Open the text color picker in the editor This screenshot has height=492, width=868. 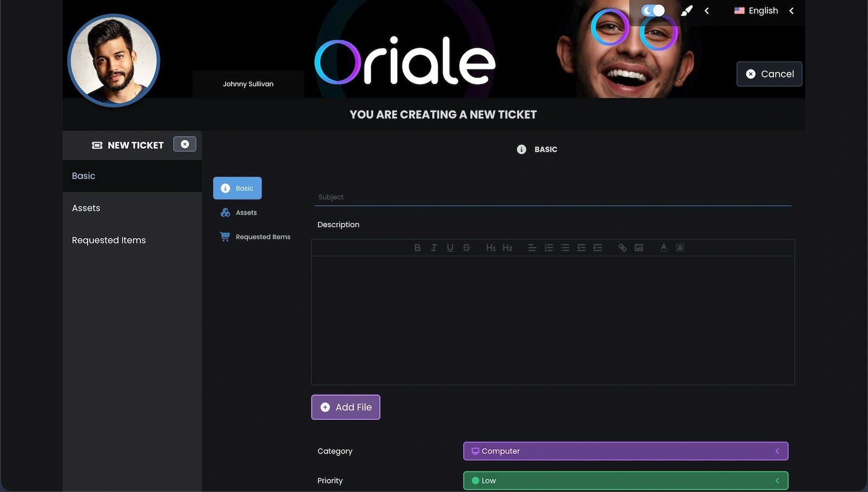click(663, 247)
